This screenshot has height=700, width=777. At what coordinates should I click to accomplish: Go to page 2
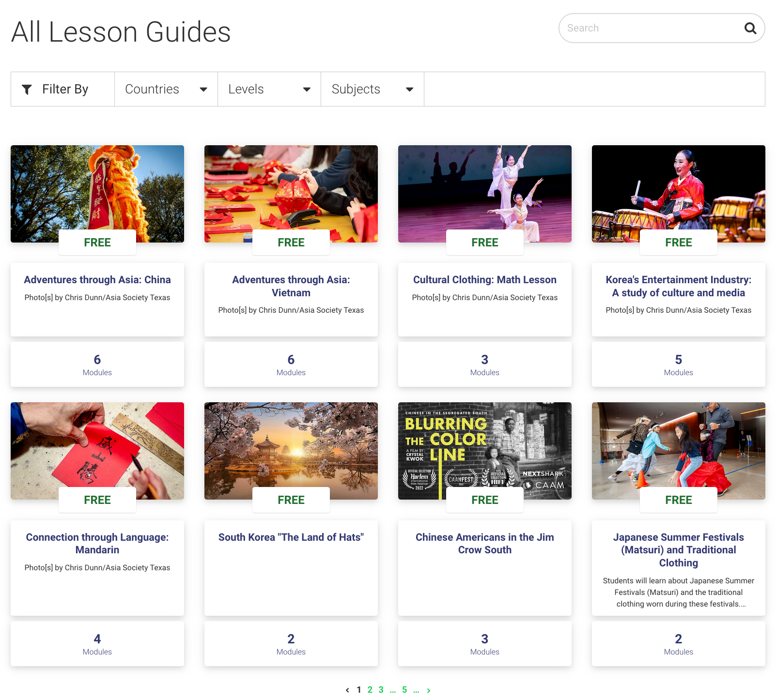370,690
